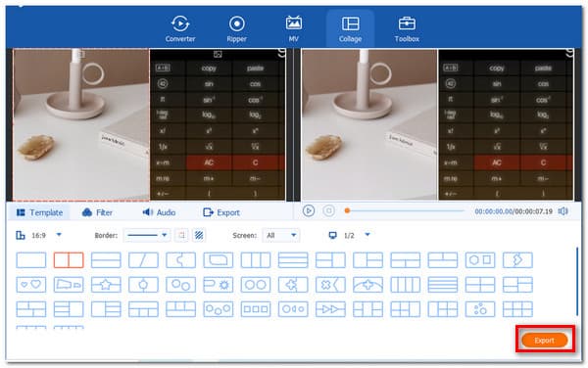Open the MV module
This screenshot has height=368, width=588.
click(x=293, y=28)
